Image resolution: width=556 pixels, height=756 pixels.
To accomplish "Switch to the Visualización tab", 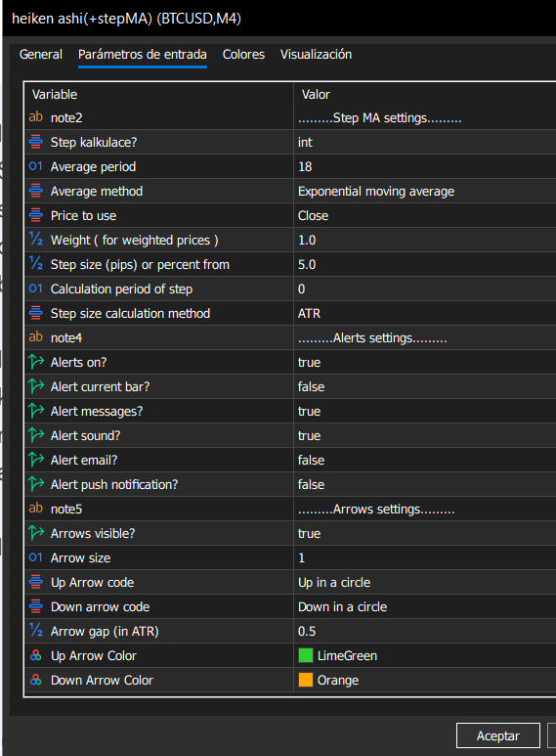I will [316, 54].
